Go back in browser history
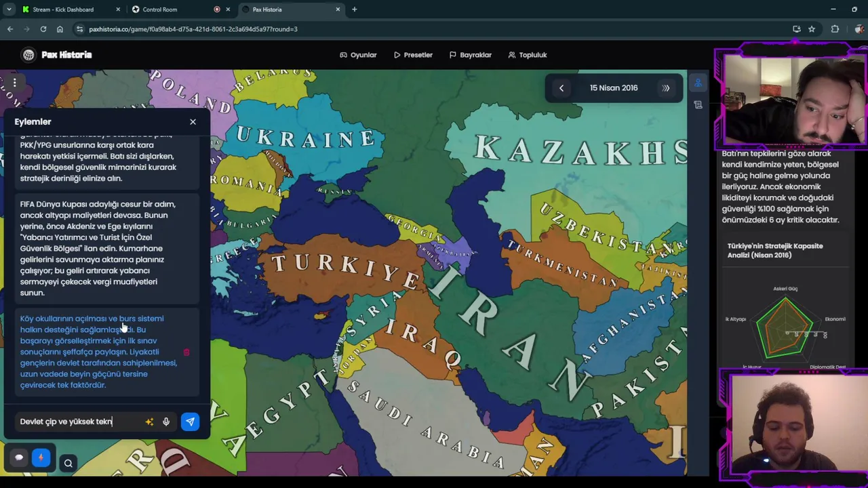 pyautogui.click(x=10, y=29)
